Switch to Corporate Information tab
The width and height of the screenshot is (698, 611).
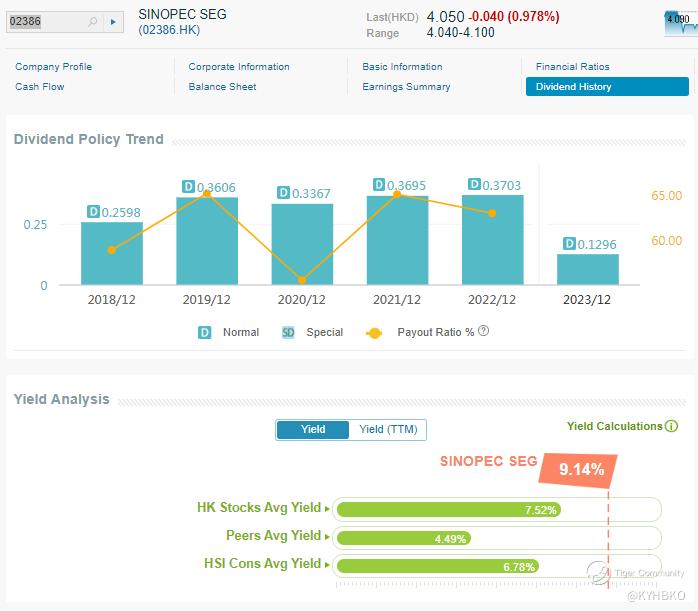click(x=239, y=67)
